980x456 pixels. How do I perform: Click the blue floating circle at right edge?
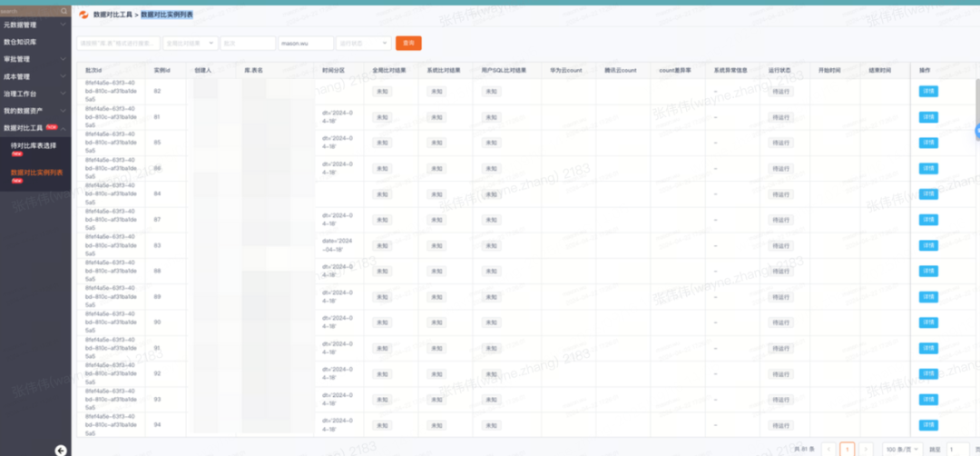[977, 132]
